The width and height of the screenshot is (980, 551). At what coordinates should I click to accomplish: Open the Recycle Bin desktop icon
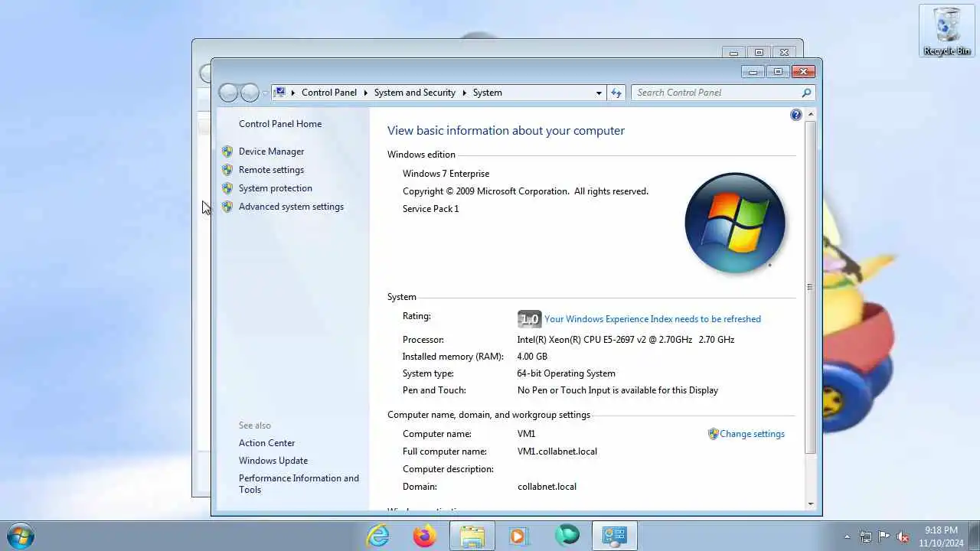[x=948, y=31]
